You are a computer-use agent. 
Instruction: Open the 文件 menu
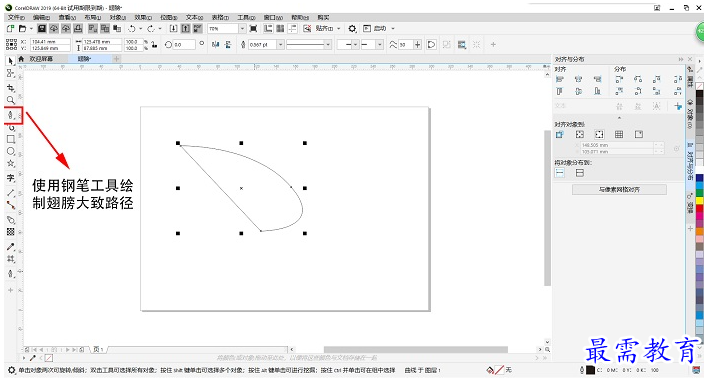pos(16,17)
